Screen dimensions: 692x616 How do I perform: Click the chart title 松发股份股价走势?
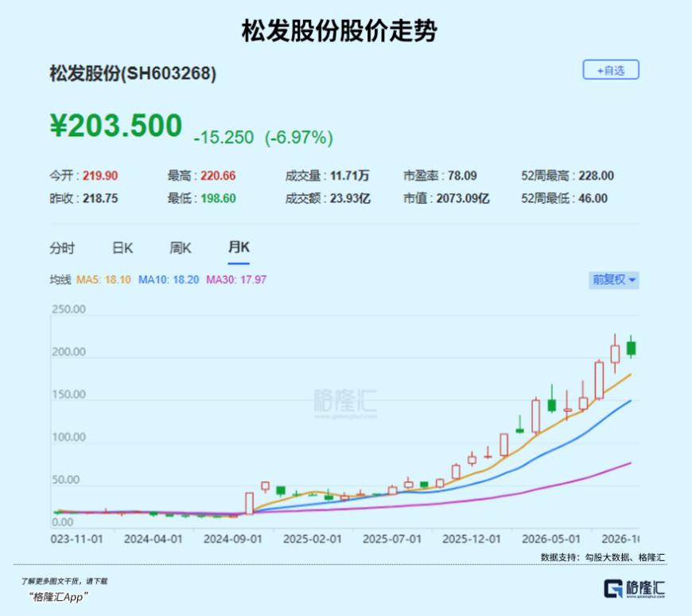[x=339, y=31]
